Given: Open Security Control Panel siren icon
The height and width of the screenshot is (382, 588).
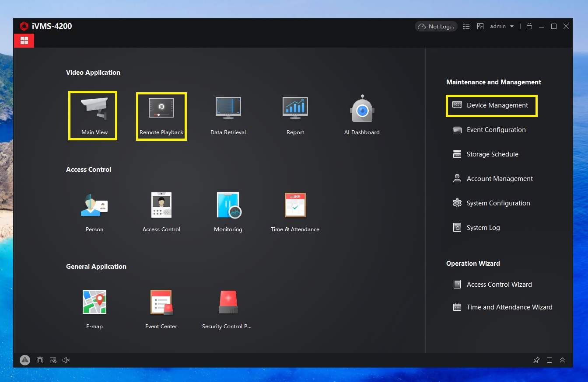Looking at the screenshot, I should pos(228,302).
